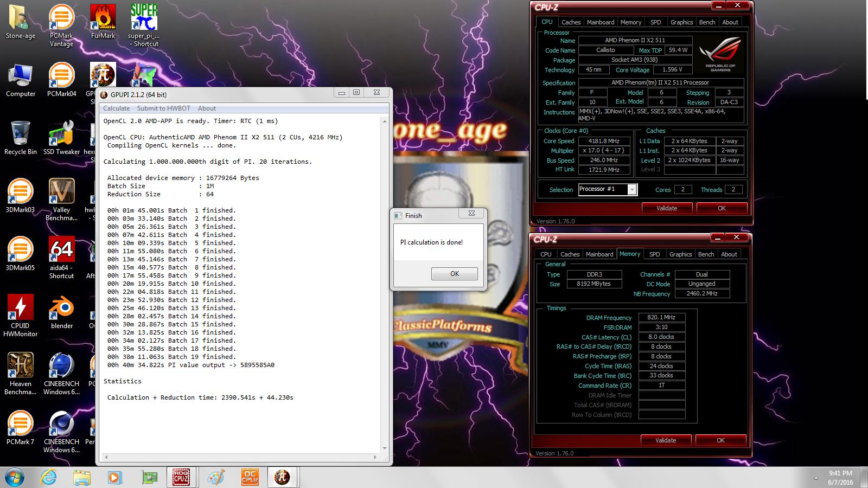Click the AMD Phenom II X2 511 name field
This screenshot has width=868, height=488.
pos(635,40)
